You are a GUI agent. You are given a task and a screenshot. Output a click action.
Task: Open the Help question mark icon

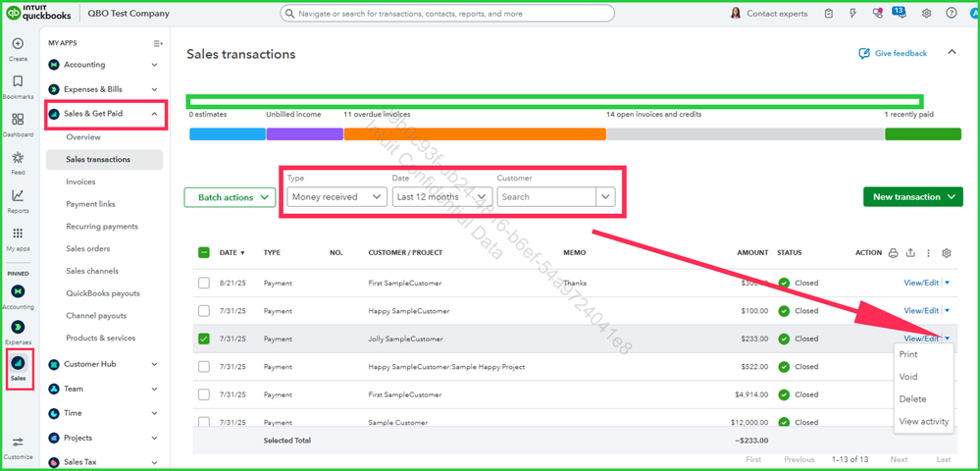point(952,13)
